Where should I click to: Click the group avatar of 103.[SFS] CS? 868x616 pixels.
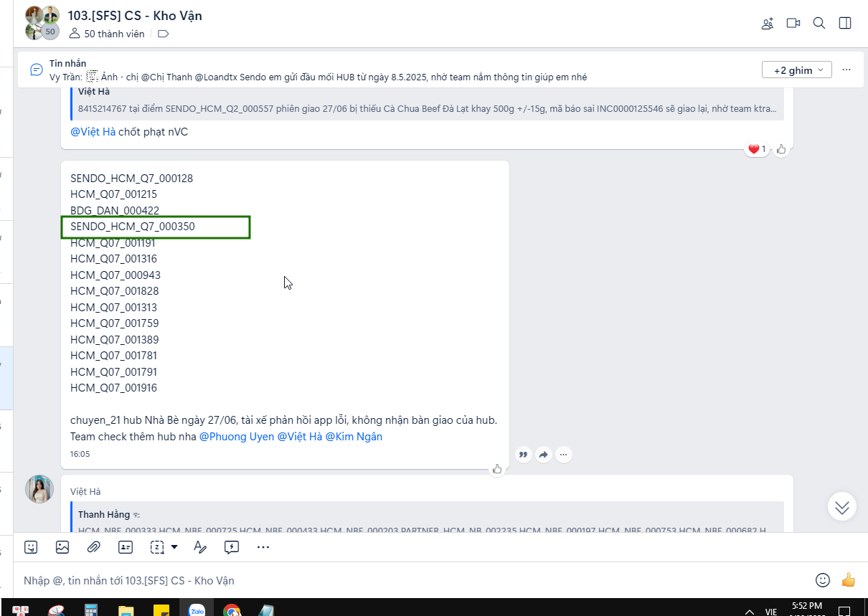[x=42, y=22]
